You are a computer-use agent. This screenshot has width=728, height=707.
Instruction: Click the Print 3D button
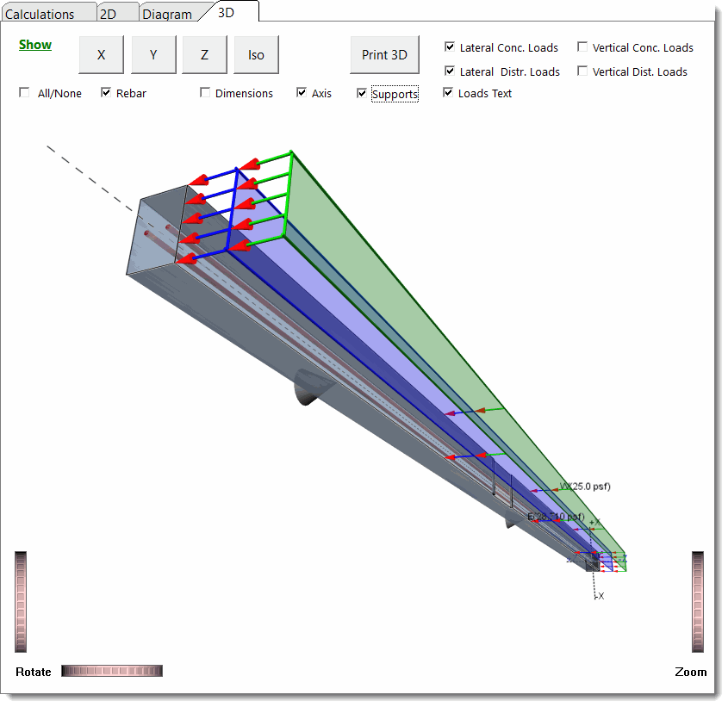384,55
